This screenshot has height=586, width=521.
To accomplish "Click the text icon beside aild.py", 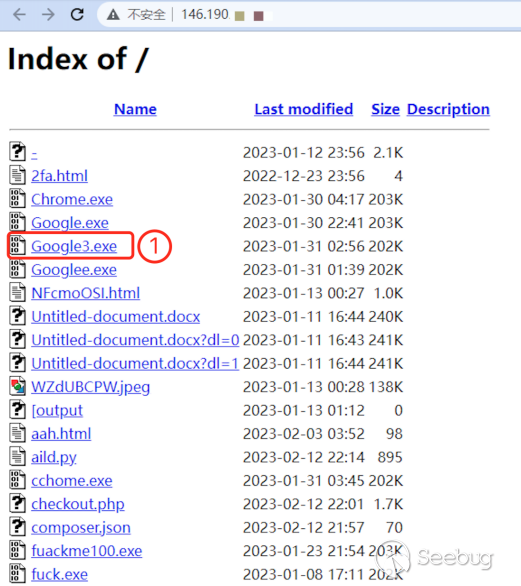I will tap(17, 456).
